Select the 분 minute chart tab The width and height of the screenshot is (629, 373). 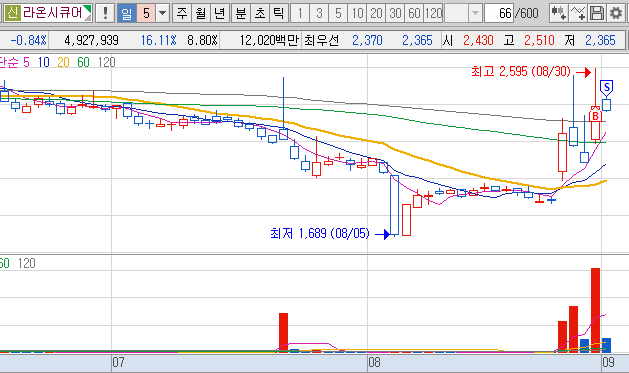241,13
